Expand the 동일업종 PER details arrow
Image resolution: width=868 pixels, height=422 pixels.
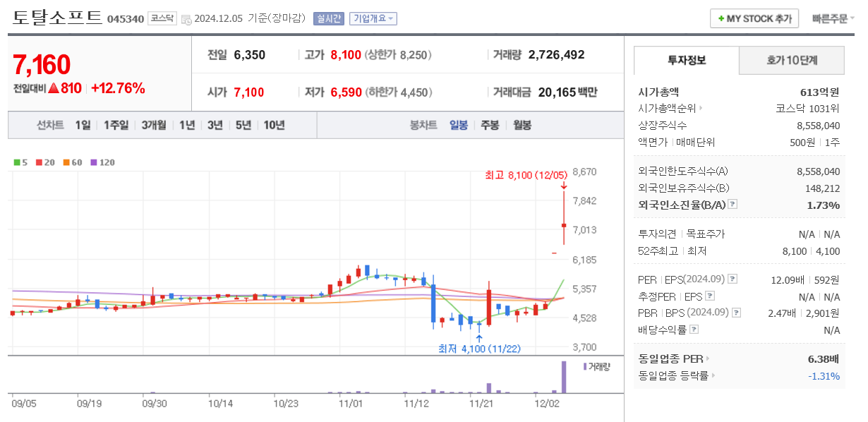[706, 358]
